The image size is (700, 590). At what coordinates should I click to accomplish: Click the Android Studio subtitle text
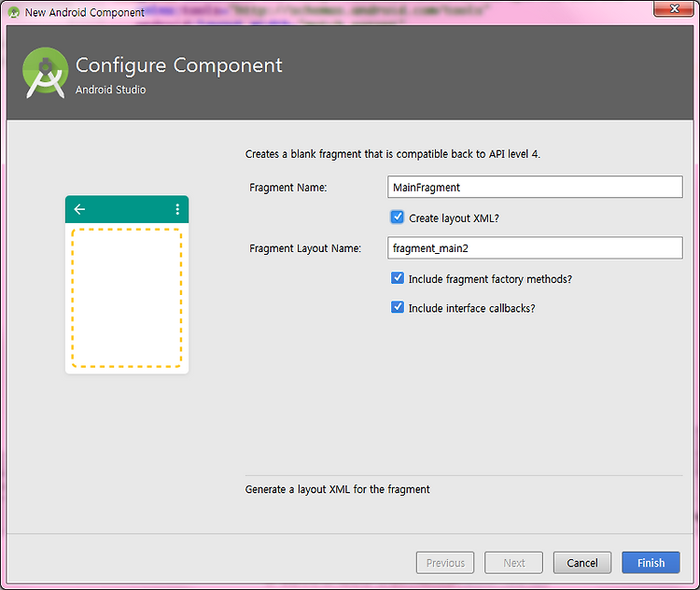[x=111, y=90]
